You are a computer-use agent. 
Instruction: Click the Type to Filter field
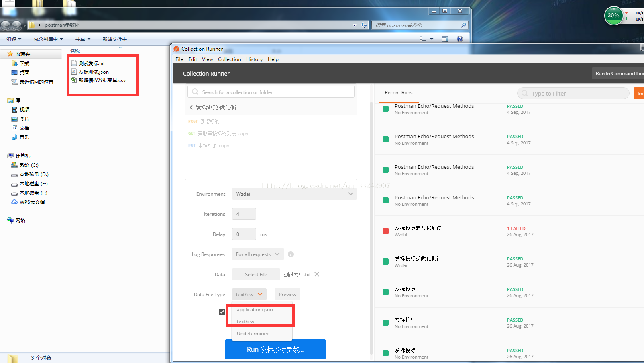click(x=573, y=93)
